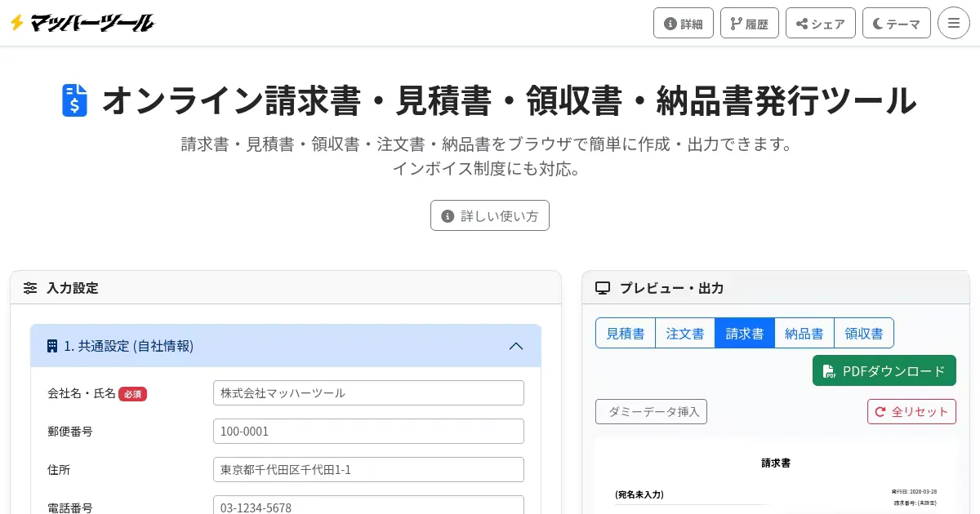Click the 入力設定 sliders icon
The width and height of the screenshot is (980, 514).
[30, 288]
